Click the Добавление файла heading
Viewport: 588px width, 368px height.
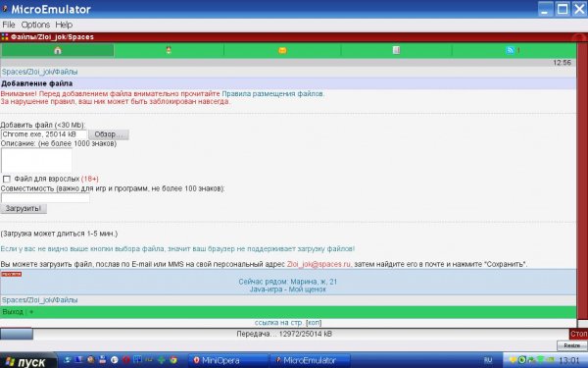(x=37, y=83)
